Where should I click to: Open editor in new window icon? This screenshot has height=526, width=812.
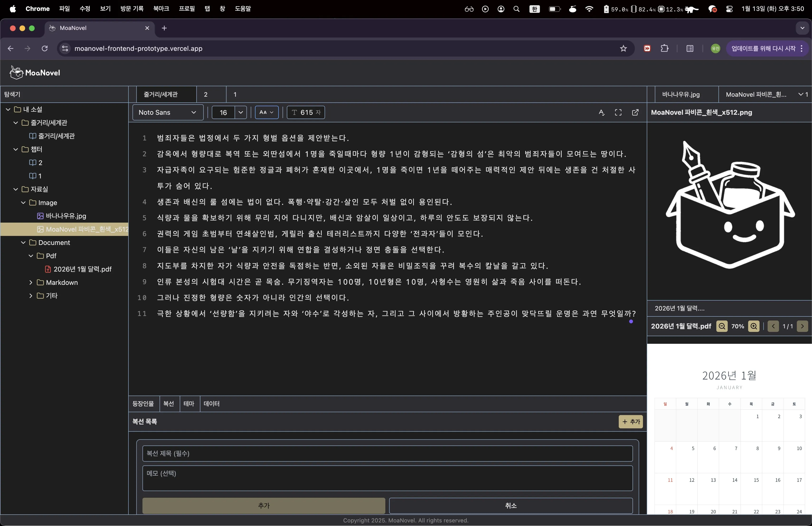[635, 112]
